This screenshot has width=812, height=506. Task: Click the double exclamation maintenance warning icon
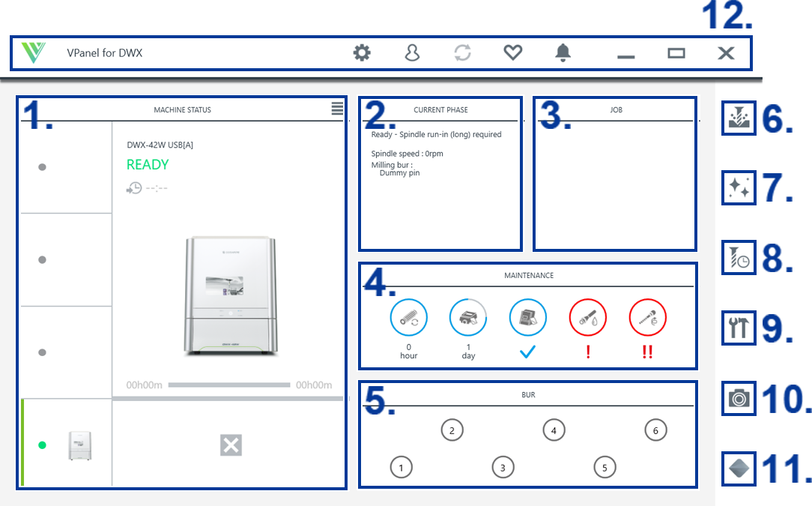(x=647, y=317)
